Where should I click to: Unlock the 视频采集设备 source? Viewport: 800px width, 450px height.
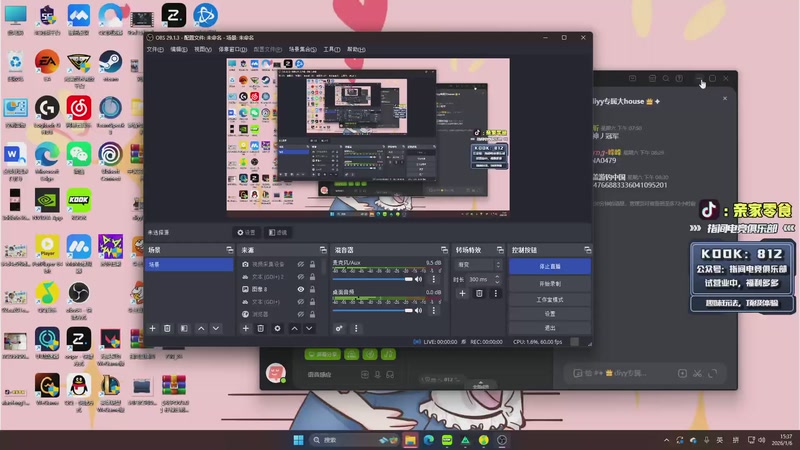click(x=312, y=264)
